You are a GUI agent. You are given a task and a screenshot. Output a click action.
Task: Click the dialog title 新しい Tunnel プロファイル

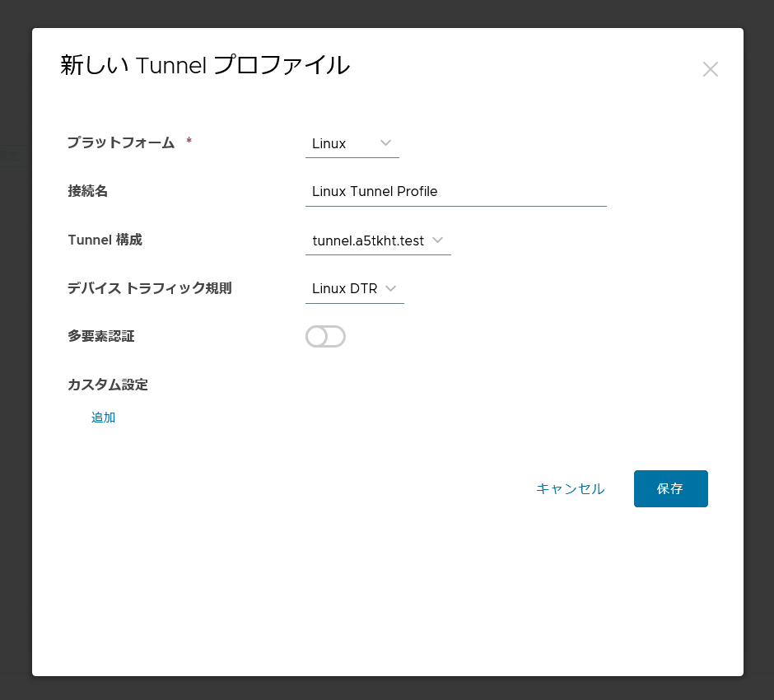pos(205,65)
